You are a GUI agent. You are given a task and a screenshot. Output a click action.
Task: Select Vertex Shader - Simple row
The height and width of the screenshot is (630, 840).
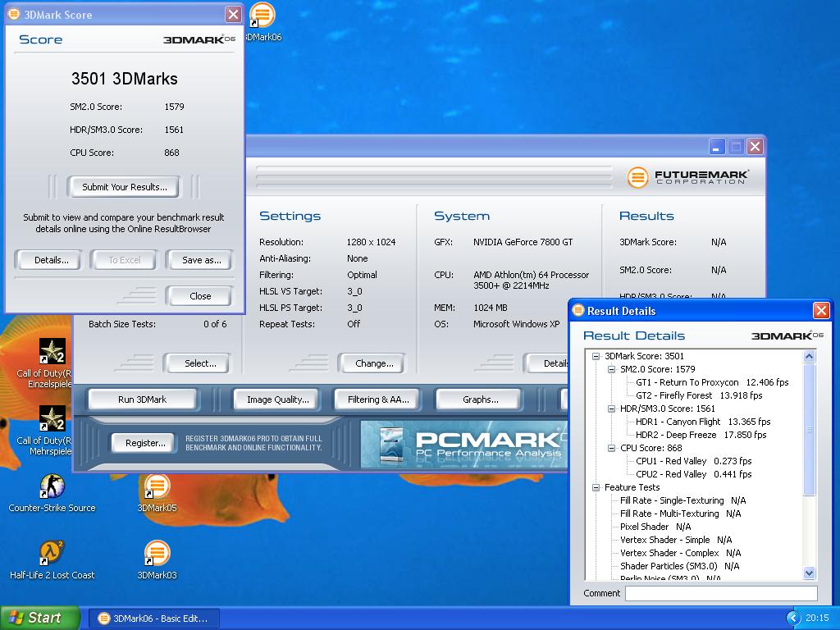(x=676, y=540)
